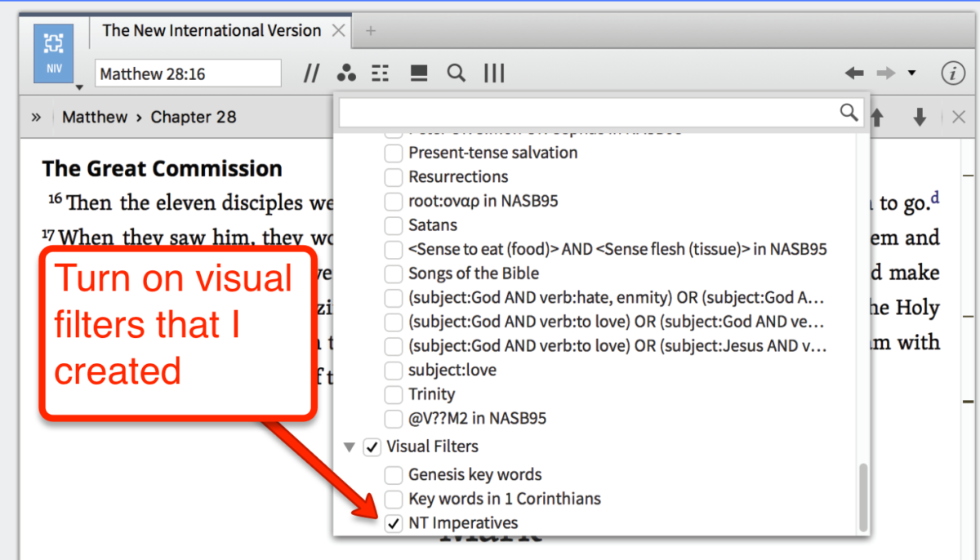Image resolution: width=980 pixels, height=560 pixels.
Task: Open a new tab with the plus button
Action: click(370, 30)
